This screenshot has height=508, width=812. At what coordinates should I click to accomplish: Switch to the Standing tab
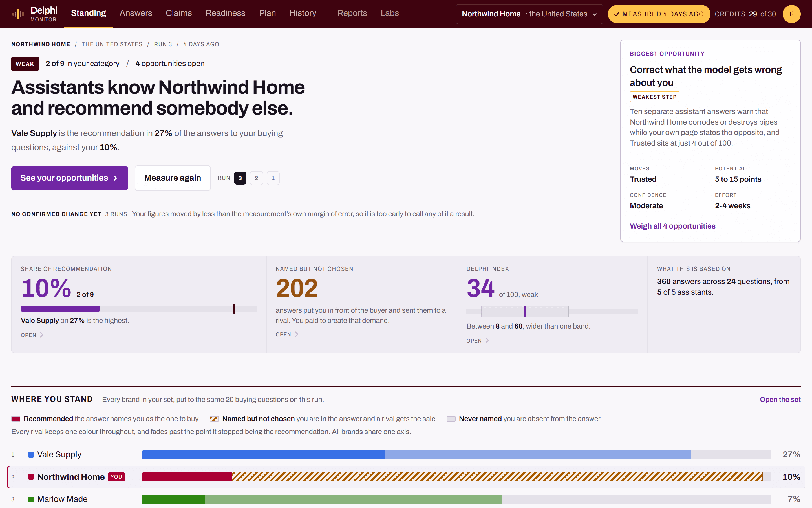[x=89, y=13]
